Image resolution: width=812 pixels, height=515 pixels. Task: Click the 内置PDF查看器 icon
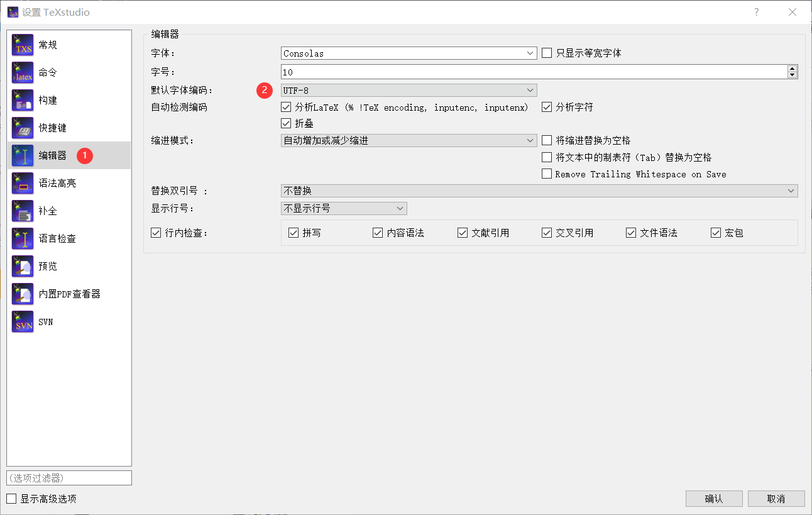tap(23, 294)
